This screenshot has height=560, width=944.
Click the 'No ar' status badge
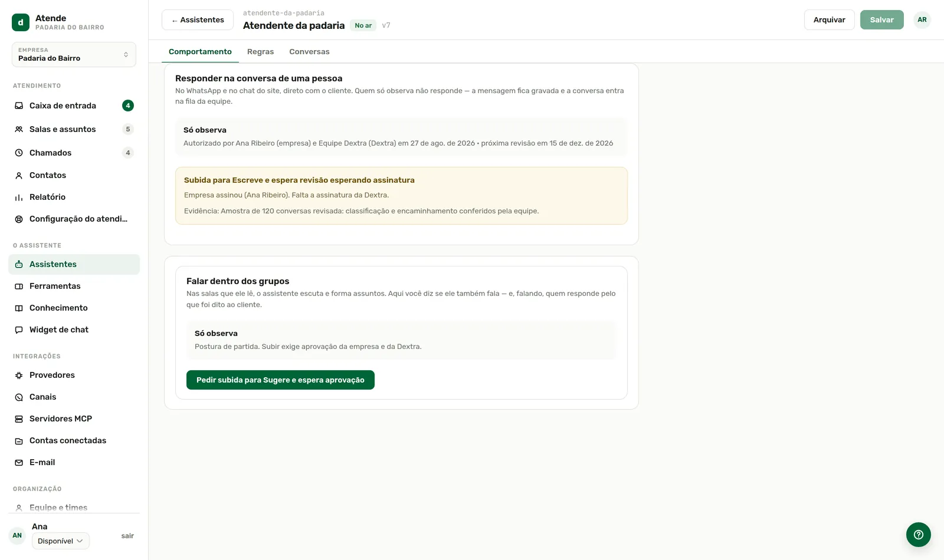[363, 25]
